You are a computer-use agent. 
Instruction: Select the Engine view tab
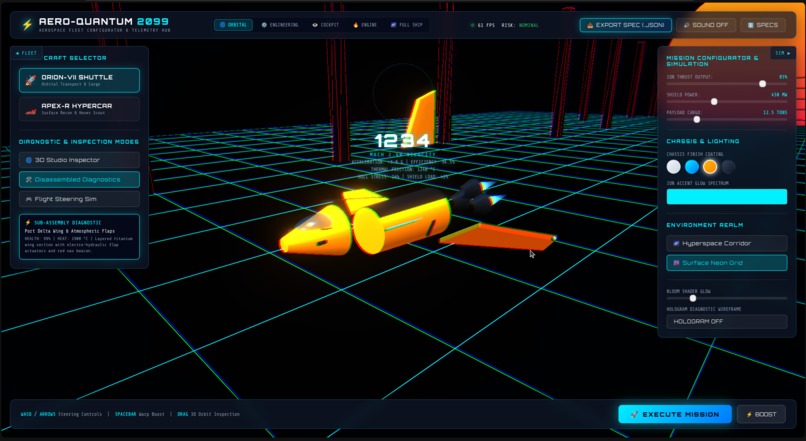click(x=365, y=25)
